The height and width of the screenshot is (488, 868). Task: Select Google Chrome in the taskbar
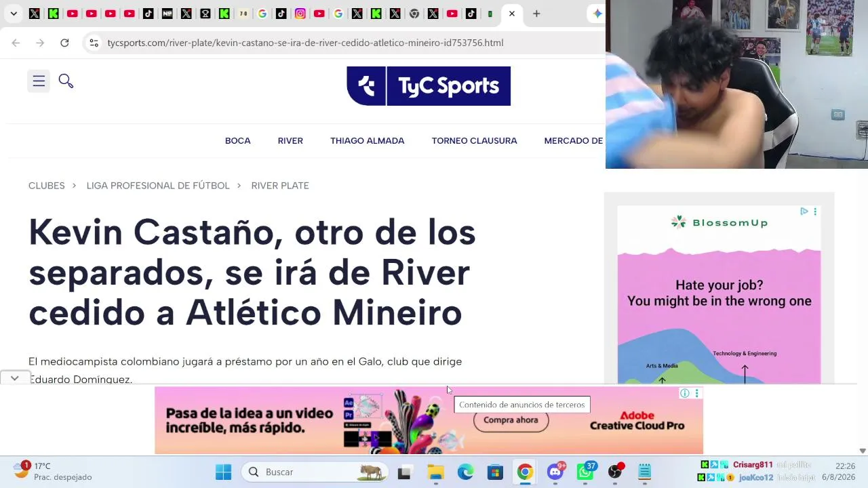(525, 472)
